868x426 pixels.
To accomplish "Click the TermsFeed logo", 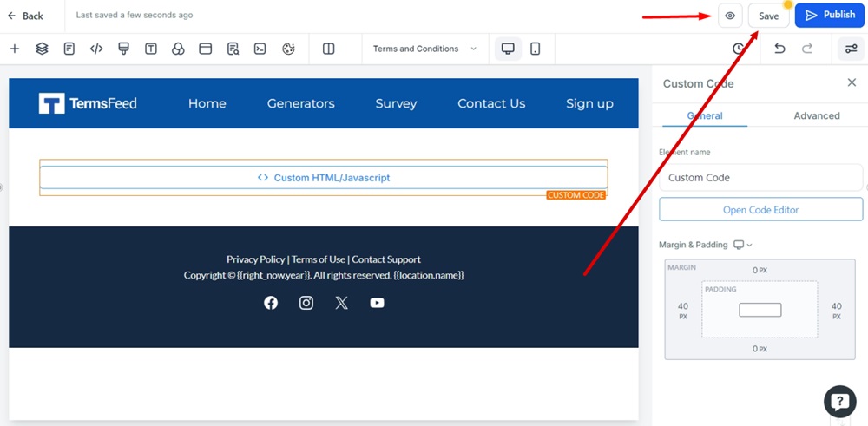I will 88,103.
